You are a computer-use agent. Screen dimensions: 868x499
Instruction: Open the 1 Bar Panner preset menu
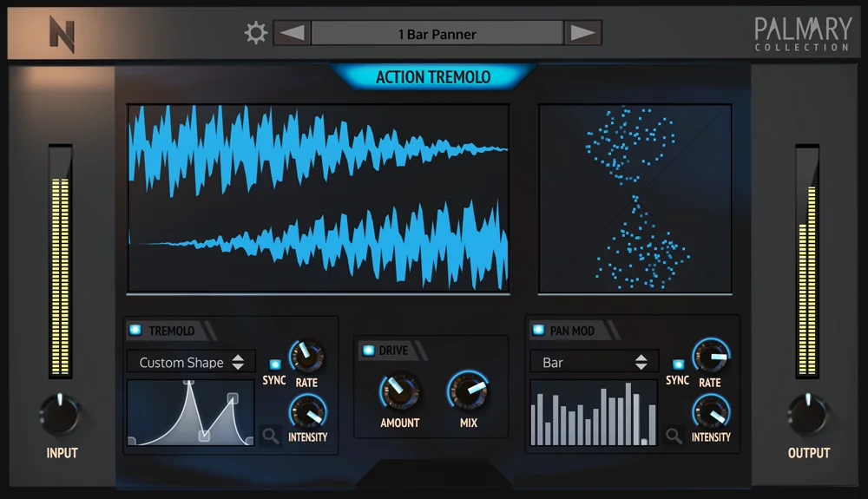437,34
